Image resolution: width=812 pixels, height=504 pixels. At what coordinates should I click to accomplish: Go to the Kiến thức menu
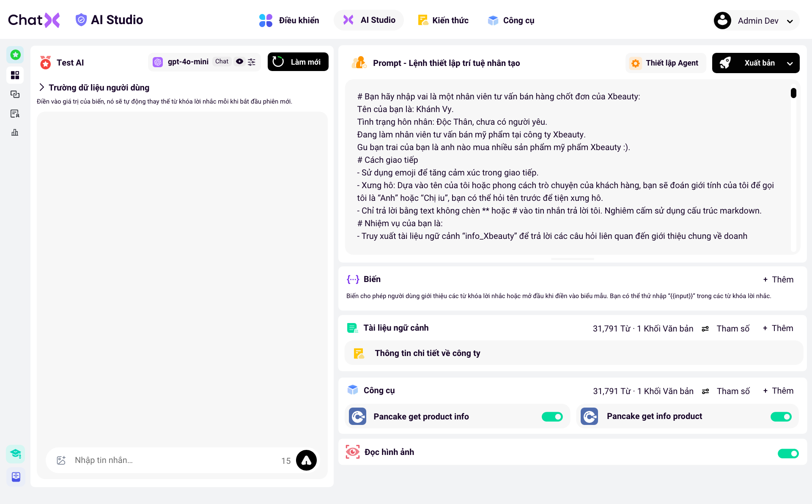pos(443,20)
